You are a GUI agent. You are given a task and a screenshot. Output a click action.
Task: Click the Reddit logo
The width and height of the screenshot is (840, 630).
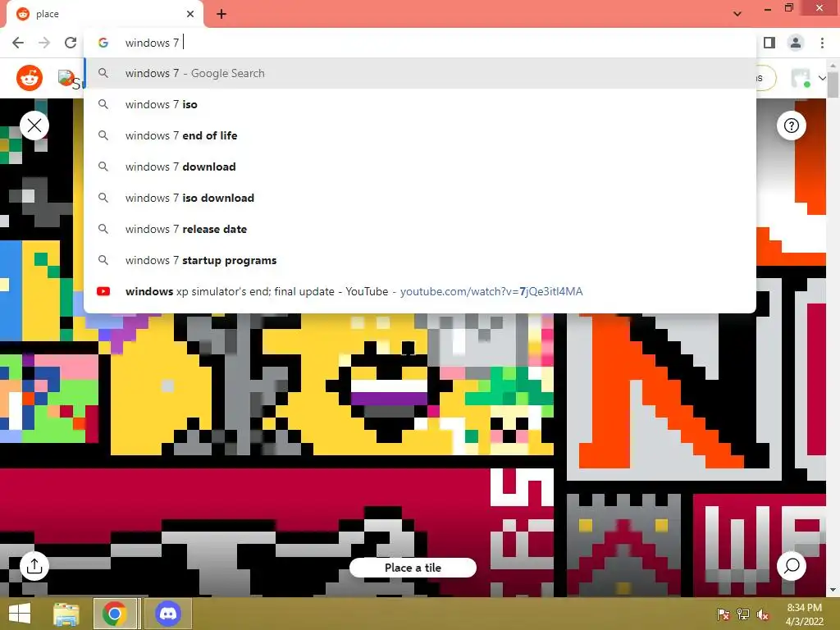[30, 78]
